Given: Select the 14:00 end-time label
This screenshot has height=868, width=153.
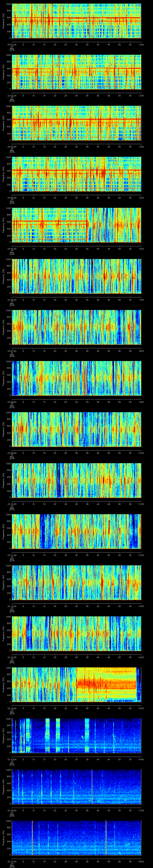Looking at the screenshot, I should [141, 657].
